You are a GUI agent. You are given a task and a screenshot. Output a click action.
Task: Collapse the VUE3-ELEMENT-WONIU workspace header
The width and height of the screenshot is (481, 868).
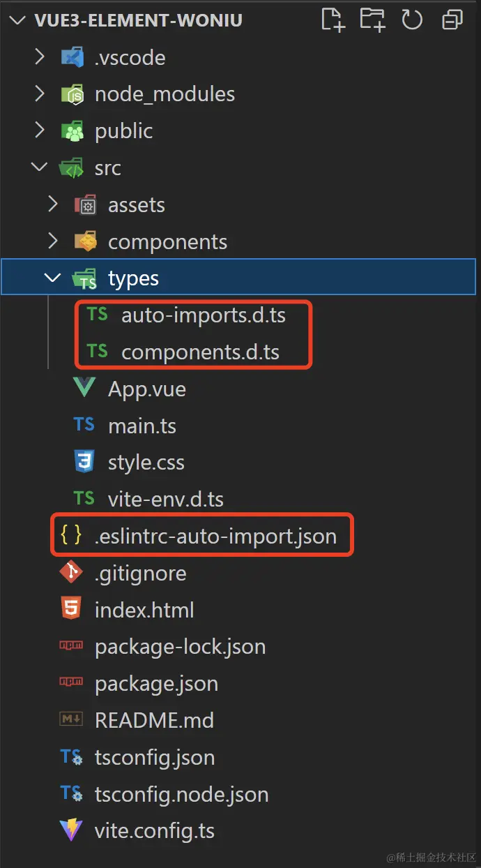tap(17, 20)
